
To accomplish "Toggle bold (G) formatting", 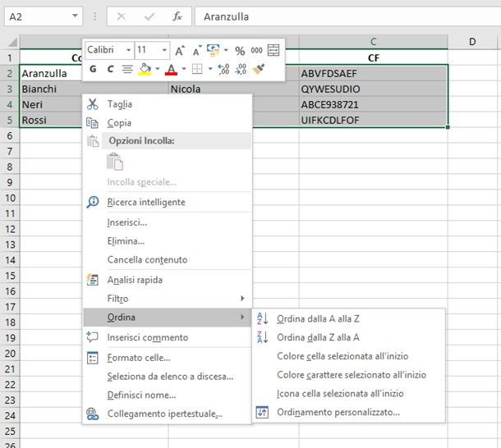I will [93, 69].
